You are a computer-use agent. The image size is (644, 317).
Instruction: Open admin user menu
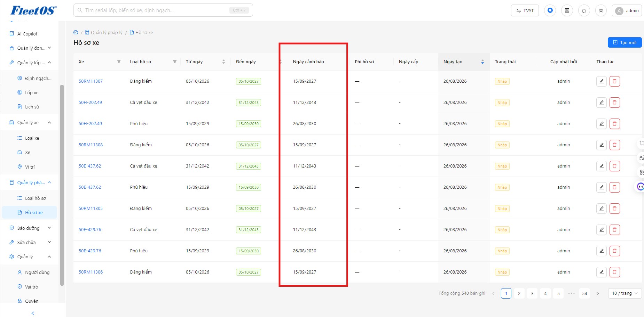(x=627, y=10)
